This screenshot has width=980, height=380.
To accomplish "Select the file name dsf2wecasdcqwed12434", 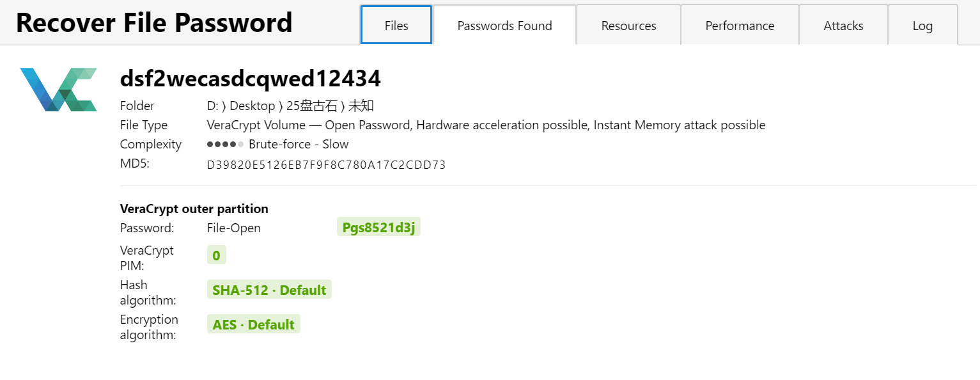I will coord(250,79).
